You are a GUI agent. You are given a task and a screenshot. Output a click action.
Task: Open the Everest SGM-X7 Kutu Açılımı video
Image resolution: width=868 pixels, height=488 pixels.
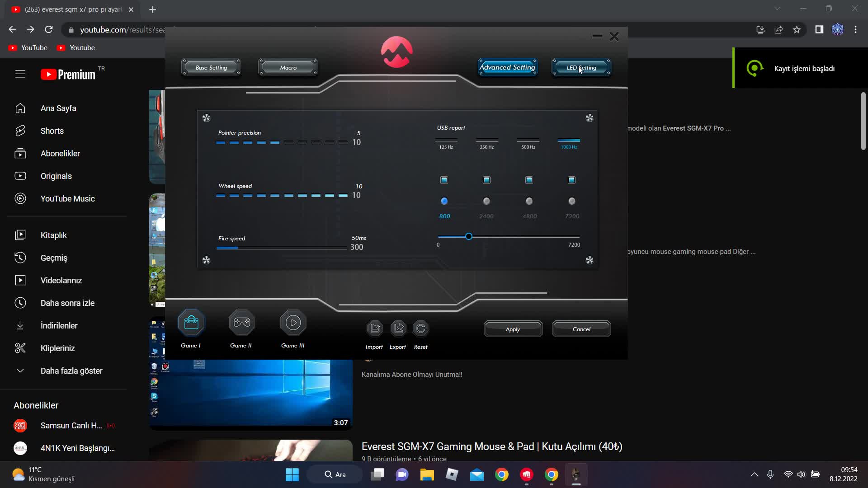492,446
